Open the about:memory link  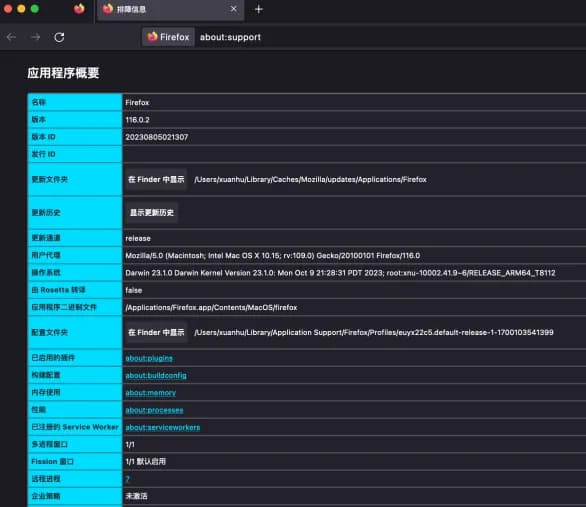151,393
